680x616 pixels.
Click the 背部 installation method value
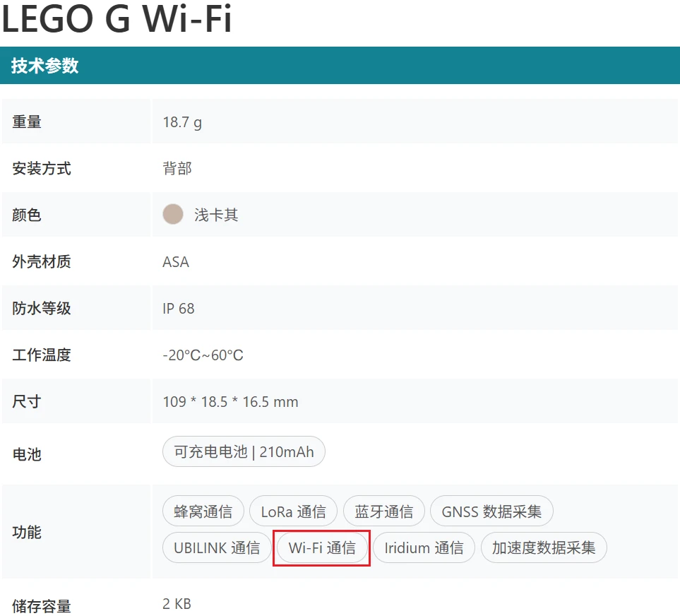coord(177,169)
